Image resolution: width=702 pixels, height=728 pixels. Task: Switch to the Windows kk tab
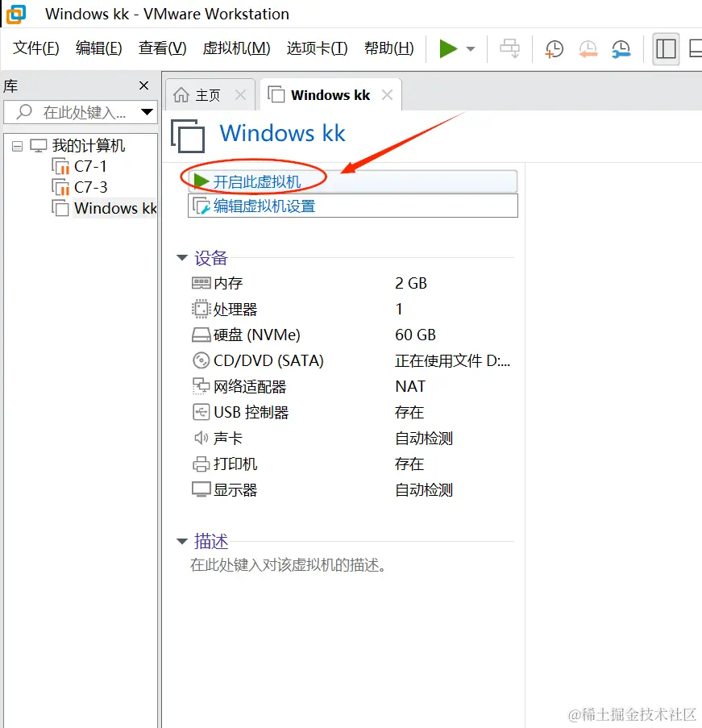(x=330, y=95)
